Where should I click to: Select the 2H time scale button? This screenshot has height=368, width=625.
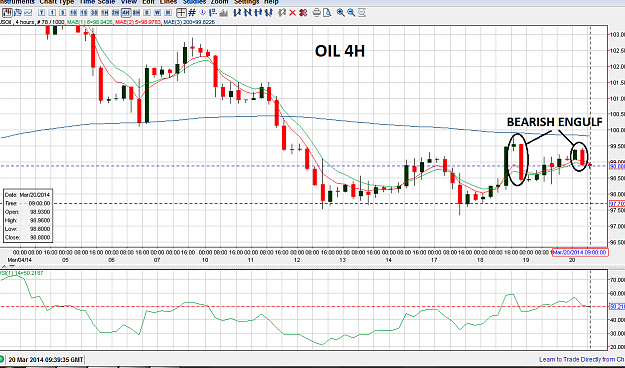[x=115, y=13]
